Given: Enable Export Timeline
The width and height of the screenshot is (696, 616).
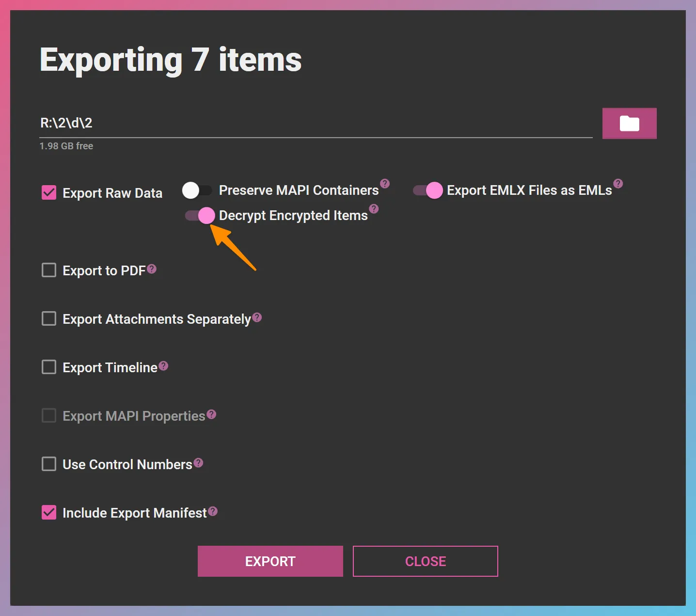Looking at the screenshot, I should pos(48,367).
